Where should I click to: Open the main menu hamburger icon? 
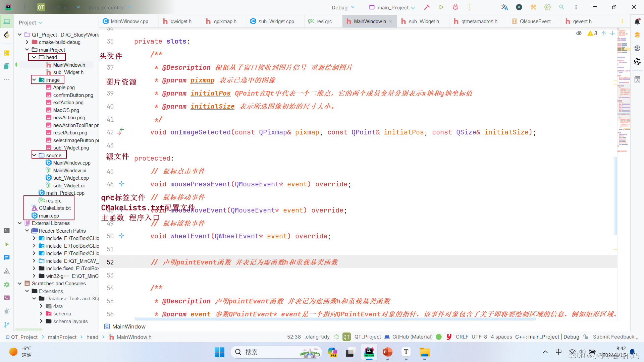[x=25, y=7]
